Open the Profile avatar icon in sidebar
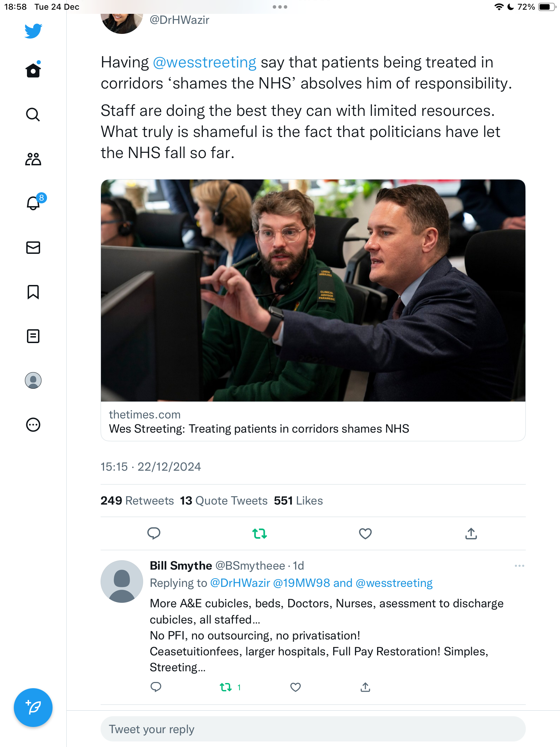Viewport: 560px width, 747px height. pyautogui.click(x=33, y=380)
